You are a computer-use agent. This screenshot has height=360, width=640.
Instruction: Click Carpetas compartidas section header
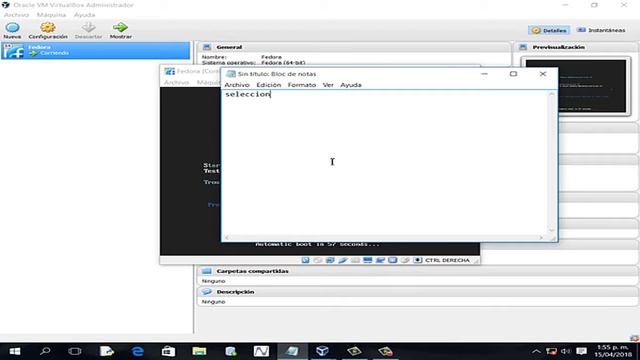pos(417,271)
